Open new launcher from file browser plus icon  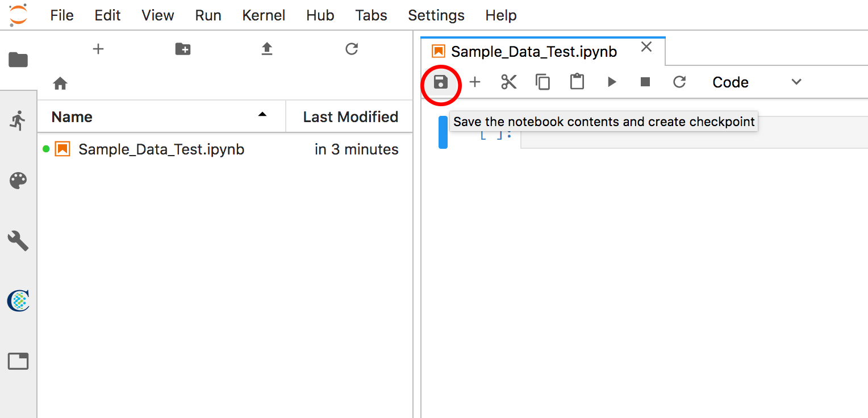pos(98,49)
